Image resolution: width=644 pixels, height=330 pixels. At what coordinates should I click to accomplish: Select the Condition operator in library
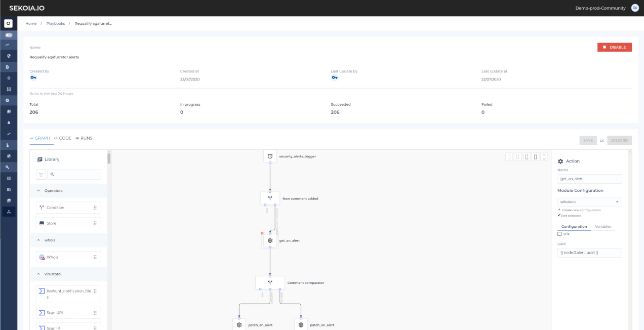pyautogui.click(x=68, y=208)
